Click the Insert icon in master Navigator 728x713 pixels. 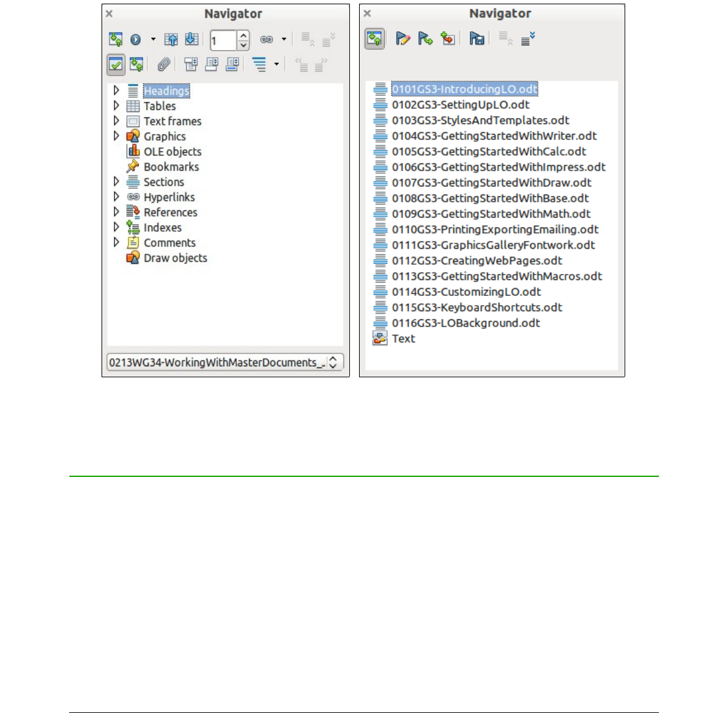[x=448, y=39]
